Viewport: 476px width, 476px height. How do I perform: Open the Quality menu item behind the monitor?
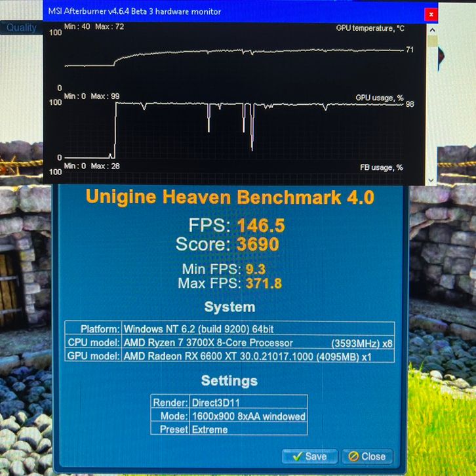(22, 28)
